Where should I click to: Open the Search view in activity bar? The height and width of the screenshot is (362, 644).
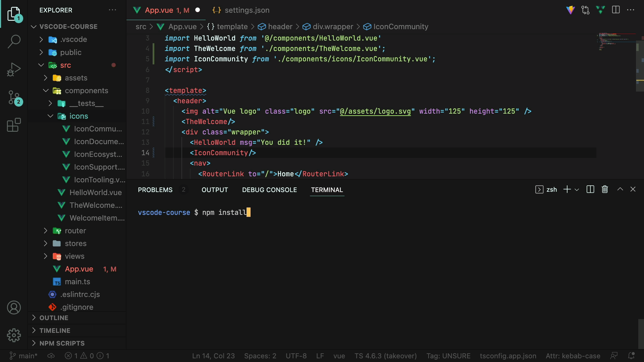click(14, 42)
